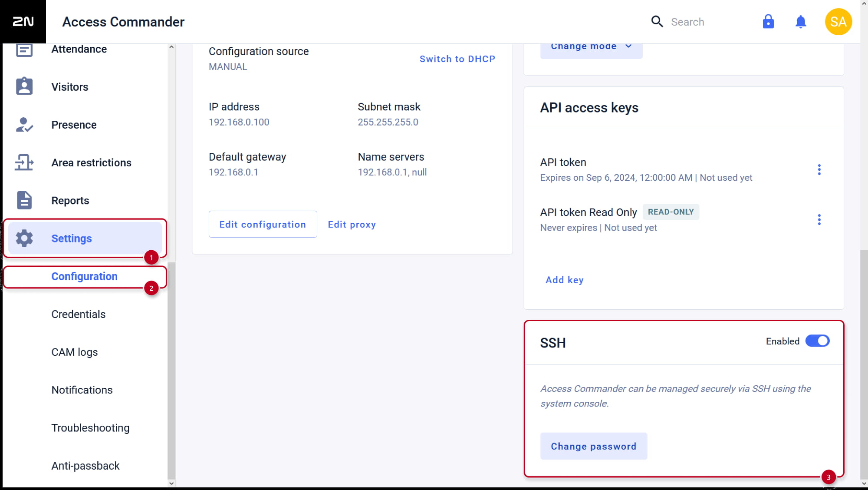Screen dimensions: 868x490
Task: Click the Presence person-check icon
Action: click(24, 125)
